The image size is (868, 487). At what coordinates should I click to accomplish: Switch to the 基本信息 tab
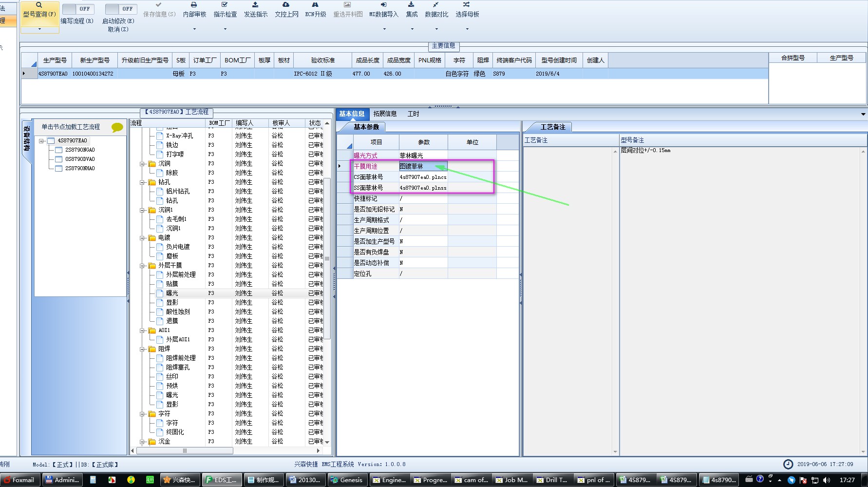click(x=352, y=114)
